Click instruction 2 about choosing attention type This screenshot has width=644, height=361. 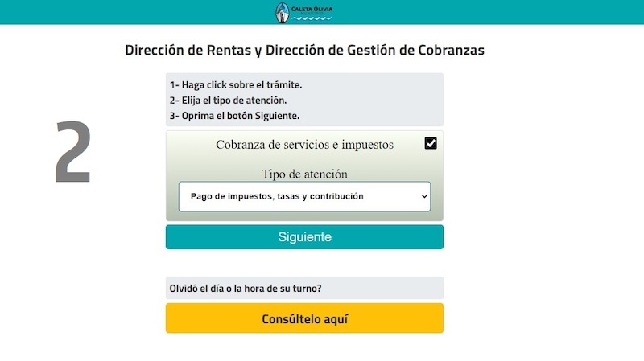(228, 101)
